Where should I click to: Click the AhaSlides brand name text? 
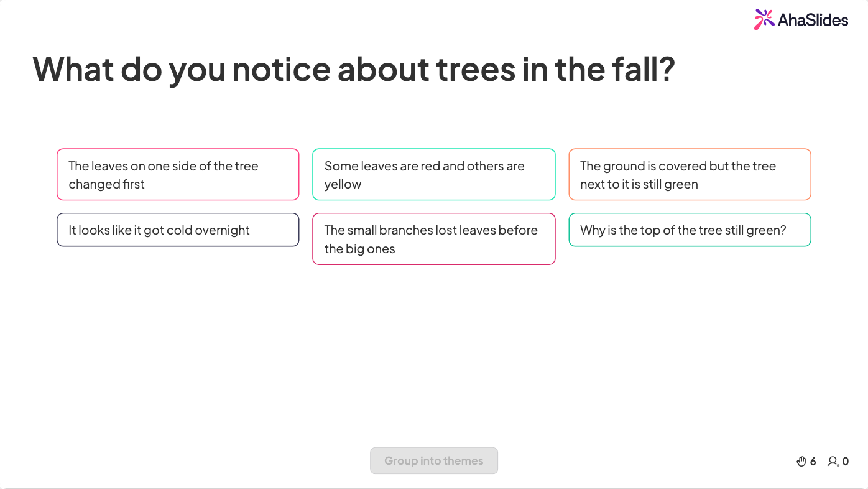[x=813, y=20]
